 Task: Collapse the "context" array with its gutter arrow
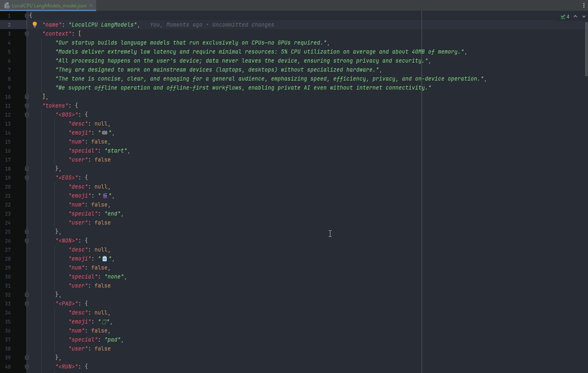coord(27,34)
